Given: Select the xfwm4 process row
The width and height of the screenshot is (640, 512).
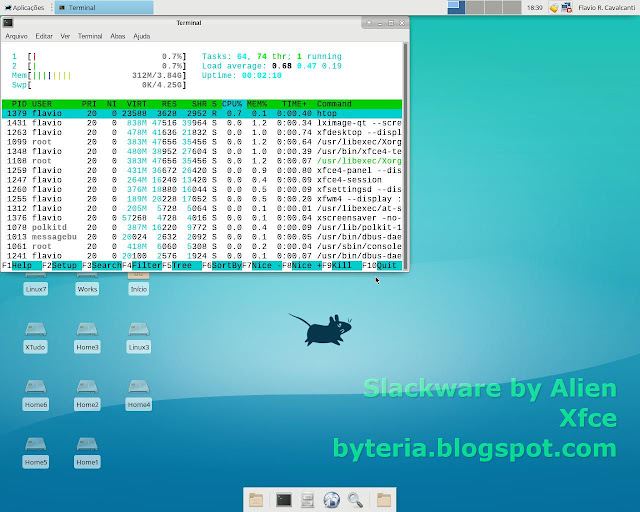Looking at the screenshot, I should click(202, 199).
